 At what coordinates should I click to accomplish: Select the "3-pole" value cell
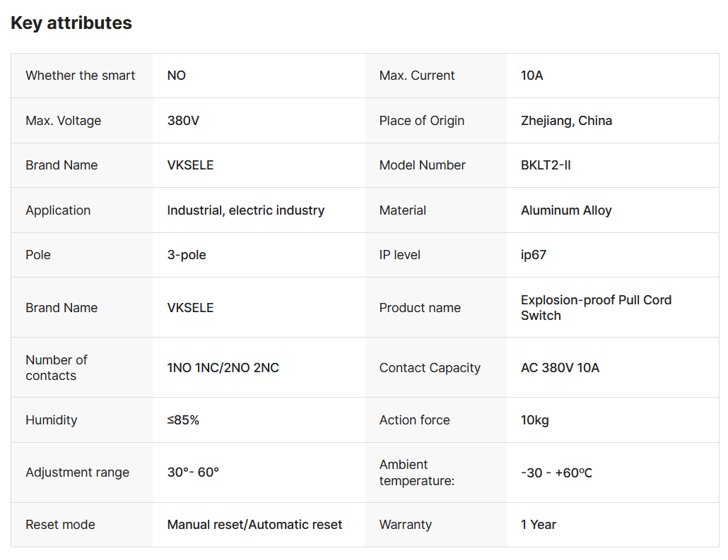[x=187, y=255]
